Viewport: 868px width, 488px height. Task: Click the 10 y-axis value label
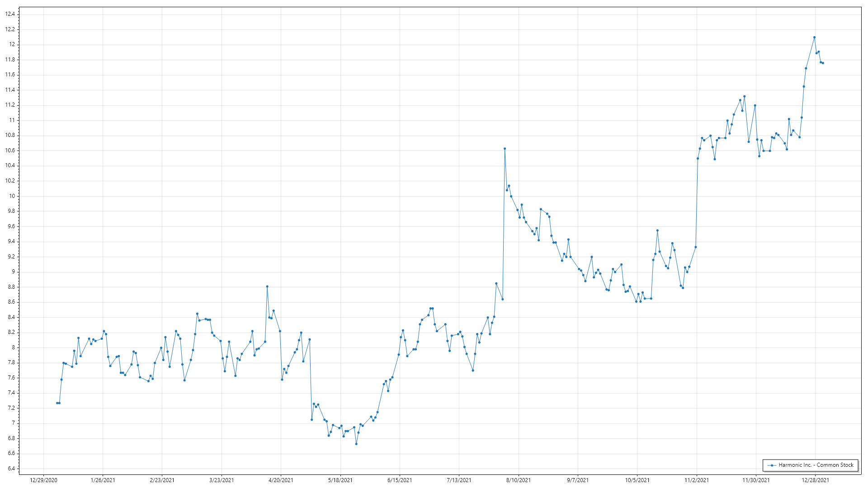coord(12,196)
